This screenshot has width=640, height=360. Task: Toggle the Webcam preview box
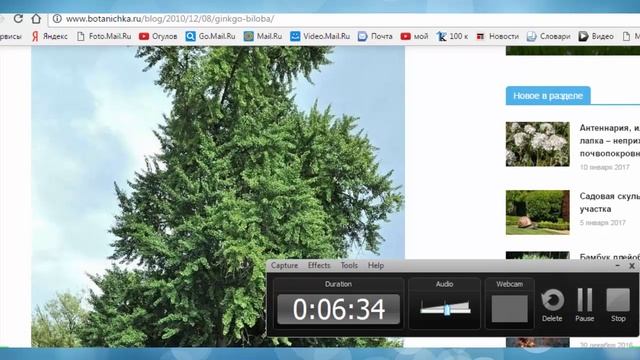pos(509,309)
